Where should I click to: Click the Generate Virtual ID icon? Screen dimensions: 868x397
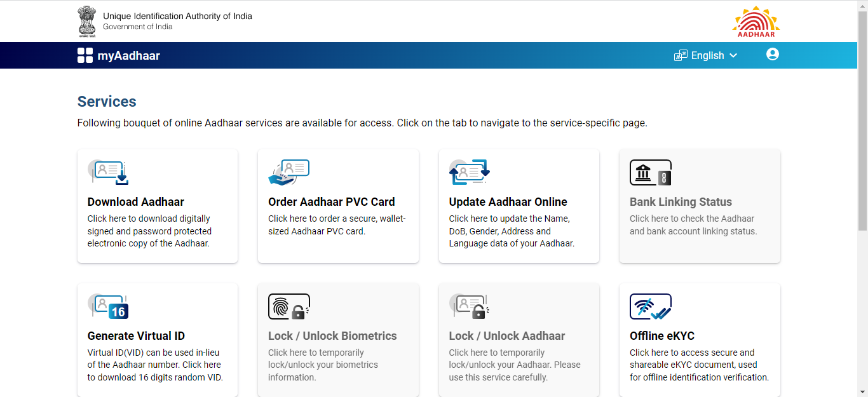click(x=108, y=306)
